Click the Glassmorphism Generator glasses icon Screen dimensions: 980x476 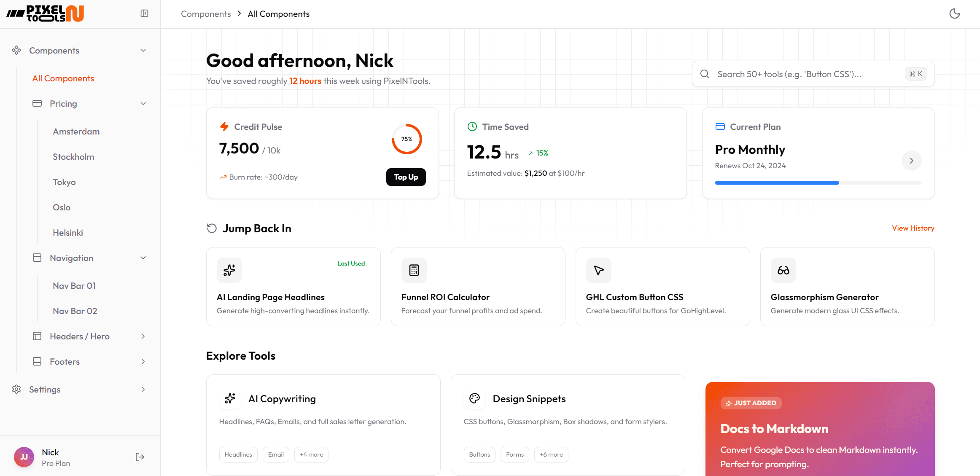(x=783, y=270)
